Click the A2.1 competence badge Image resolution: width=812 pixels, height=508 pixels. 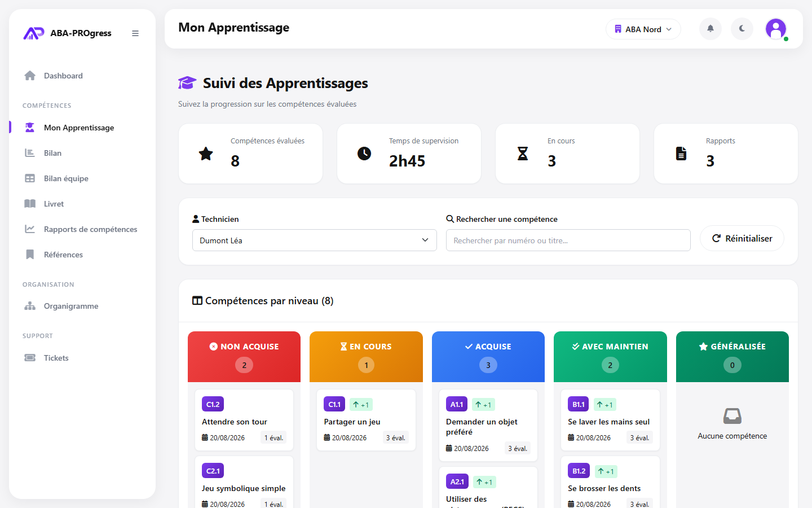point(457,481)
